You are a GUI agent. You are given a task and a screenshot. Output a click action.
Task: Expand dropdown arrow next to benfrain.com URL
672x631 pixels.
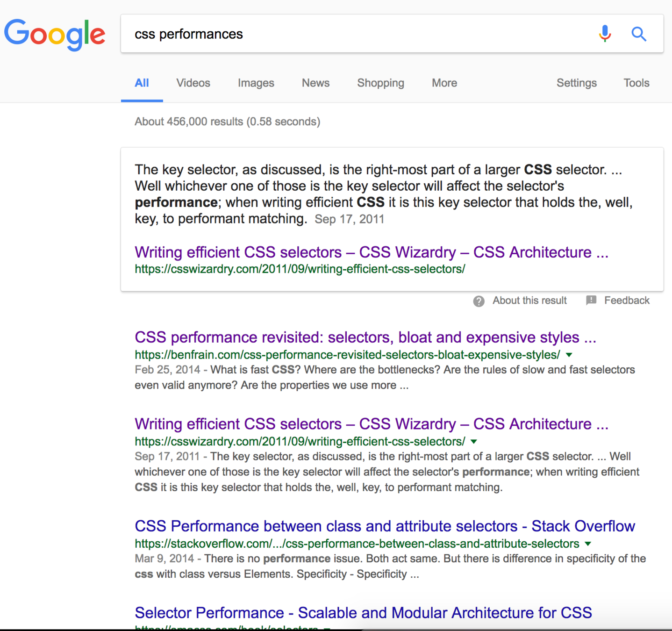click(x=569, y=355)
